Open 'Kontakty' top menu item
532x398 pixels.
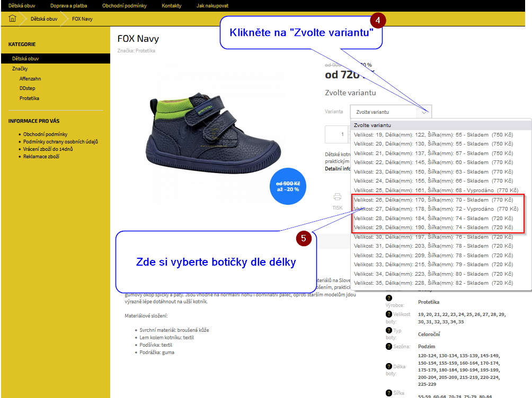[x=171, y=6]
